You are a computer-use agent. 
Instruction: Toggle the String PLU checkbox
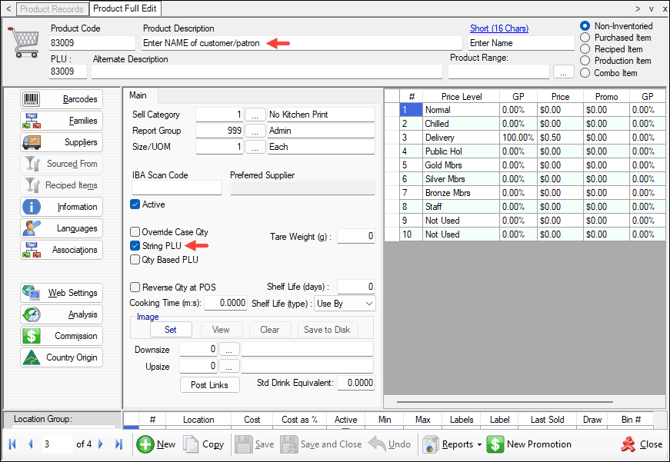click(x=135, y=246)
